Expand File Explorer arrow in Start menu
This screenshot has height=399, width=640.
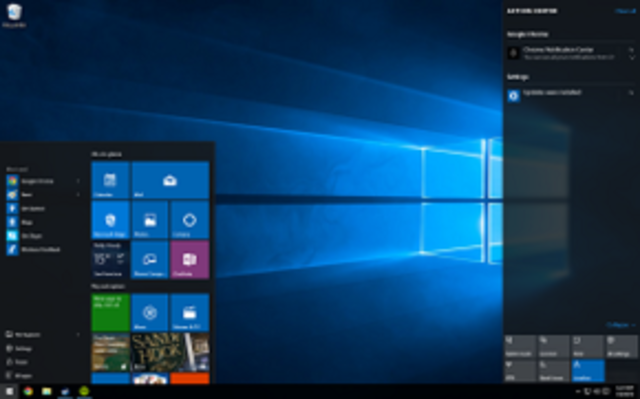[x=78, y=335]
